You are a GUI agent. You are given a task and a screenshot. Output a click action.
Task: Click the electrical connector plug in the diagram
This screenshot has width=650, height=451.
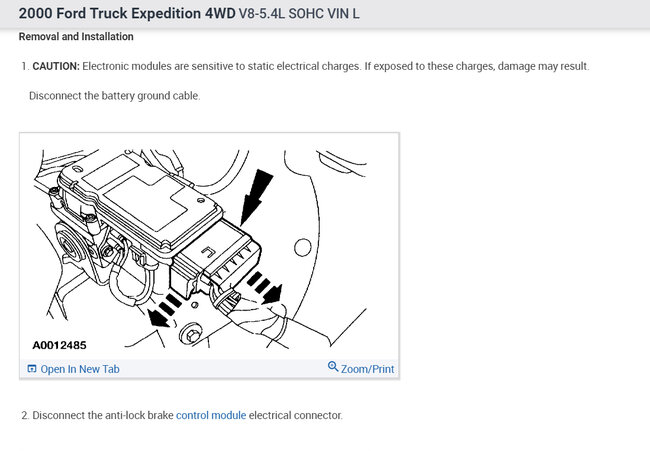pos(218,259)
